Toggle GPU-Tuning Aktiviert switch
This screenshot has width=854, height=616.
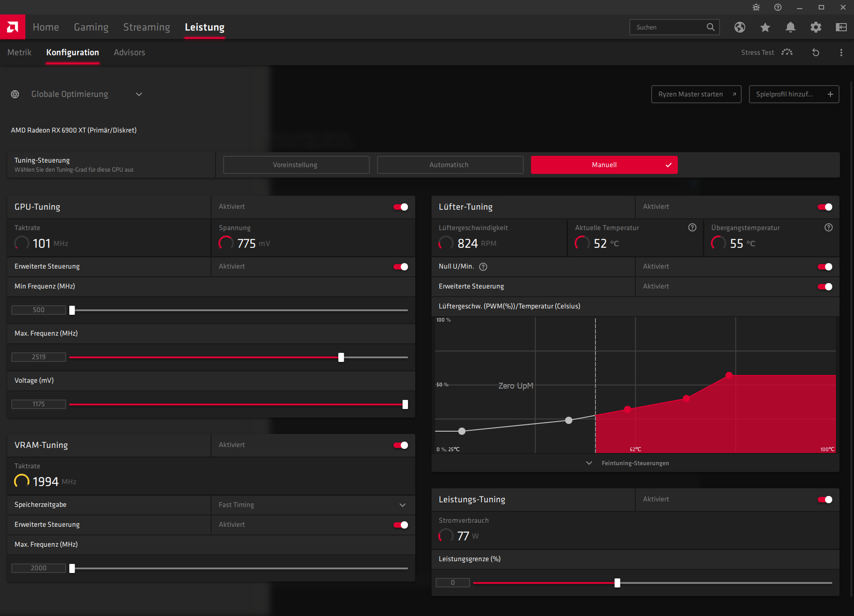(x=401, y=207)
